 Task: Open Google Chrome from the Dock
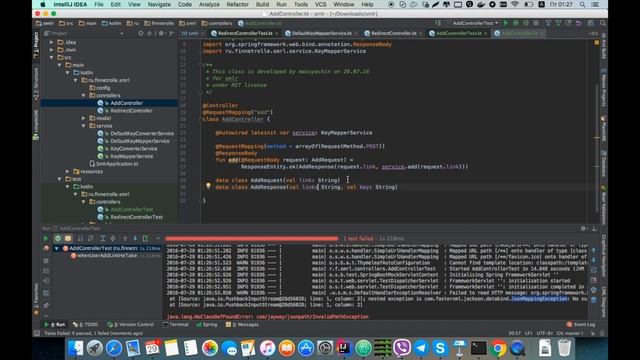click(x=498, y=348)
